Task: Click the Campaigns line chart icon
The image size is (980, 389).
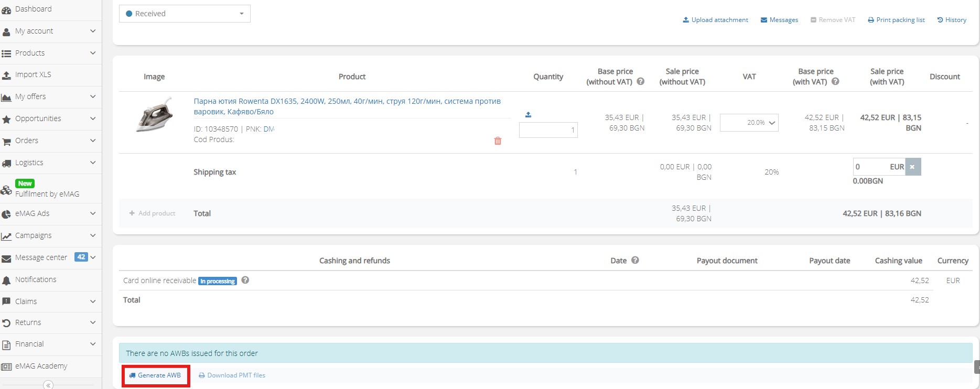Action: (x=6, y=236)
